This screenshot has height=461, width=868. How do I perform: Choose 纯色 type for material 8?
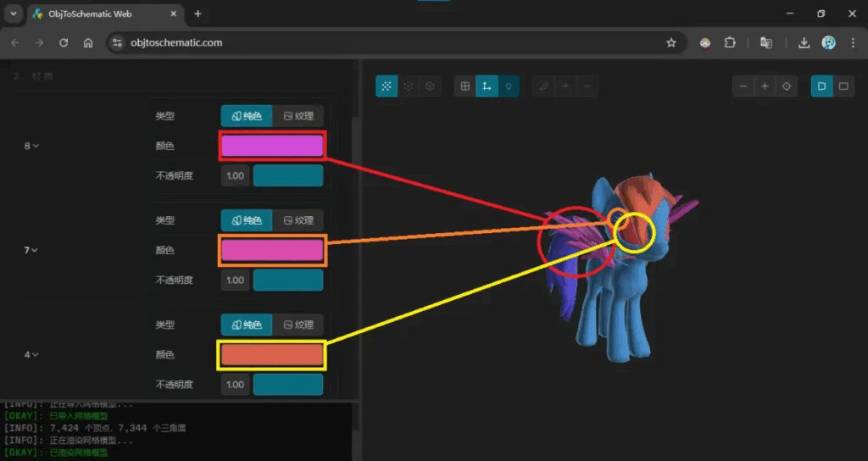[247, 116]
